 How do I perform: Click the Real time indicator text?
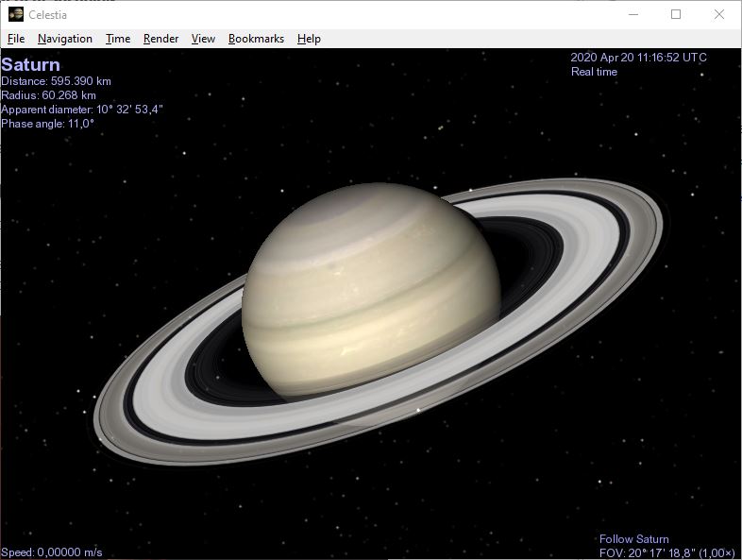pyautogui.click(x=594, y=72)
